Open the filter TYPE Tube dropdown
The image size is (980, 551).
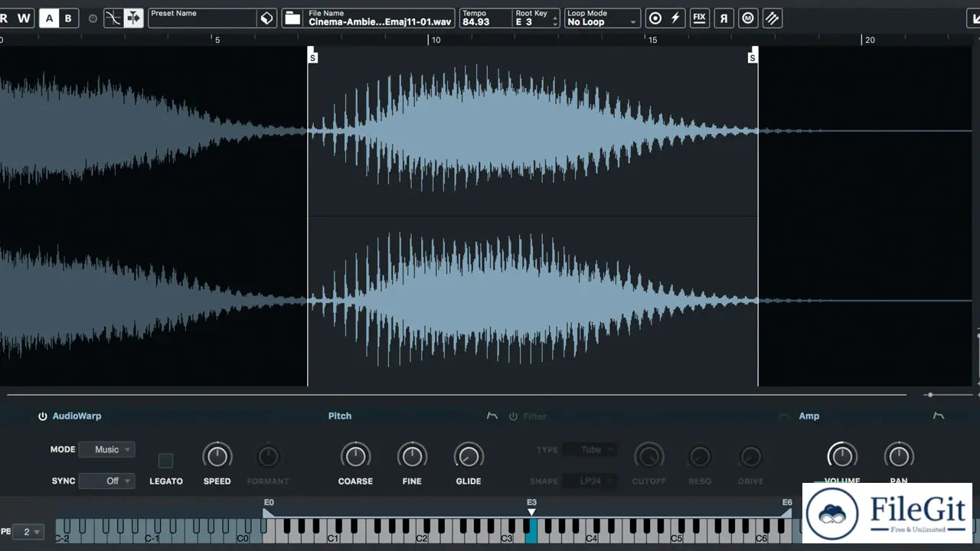coord(590,449)
